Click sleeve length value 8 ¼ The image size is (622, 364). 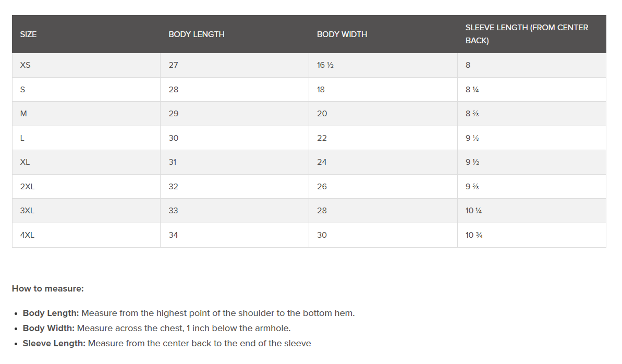tap(472, 90)
